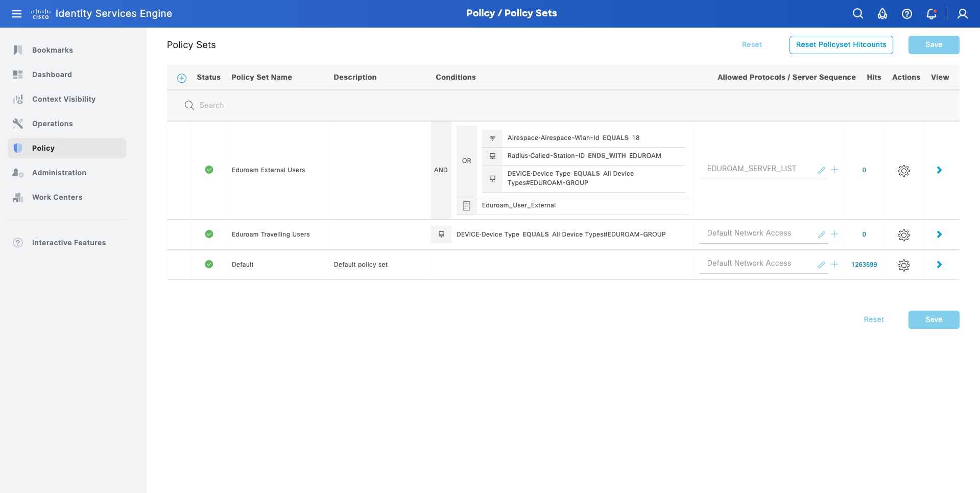Image resolution: width=980 pixels, height=493 pixels.
Task: Expand view arrow for Eduroam External Users
Action: pyautogui.click(x=939, y=170)
